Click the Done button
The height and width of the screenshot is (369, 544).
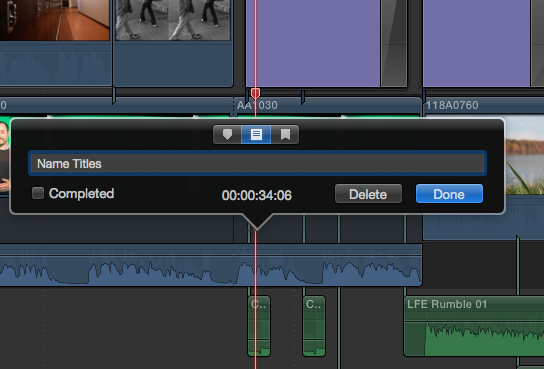click(x=449, y=194)
